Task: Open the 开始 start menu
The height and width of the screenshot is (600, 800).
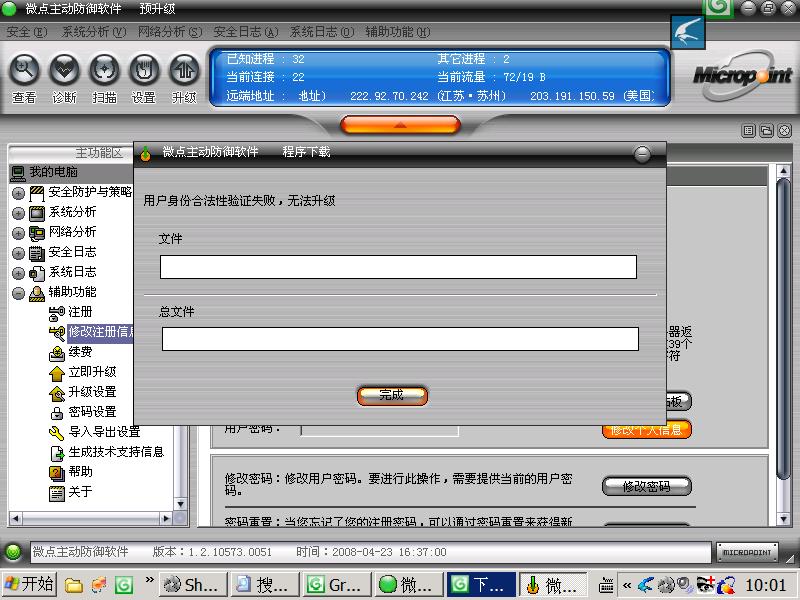Action: tap(30, 584)
